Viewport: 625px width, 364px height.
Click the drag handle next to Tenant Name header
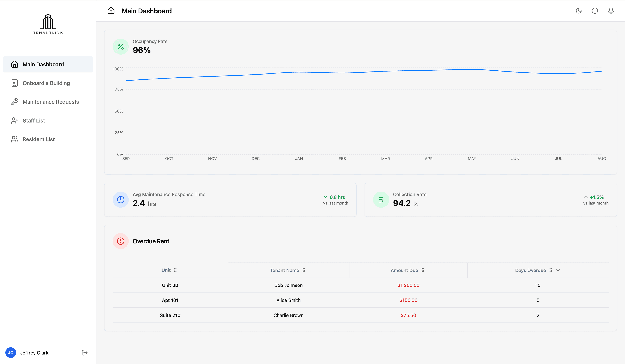[304, 270]
